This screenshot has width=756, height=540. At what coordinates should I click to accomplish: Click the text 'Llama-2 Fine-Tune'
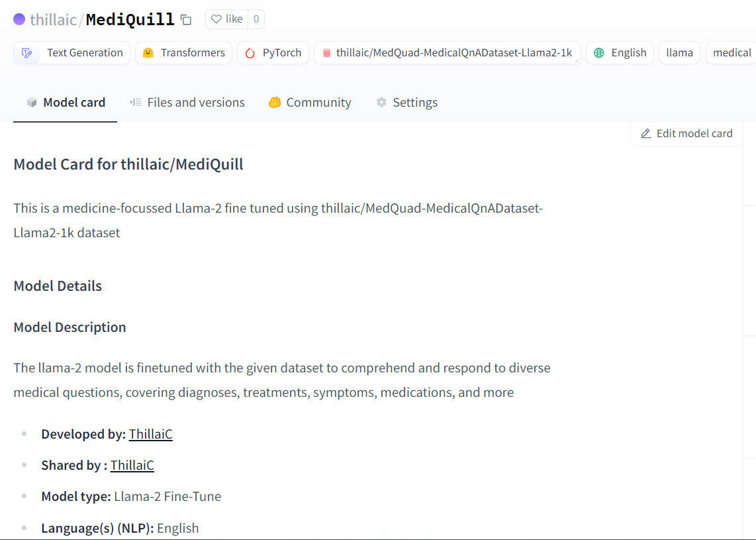167,496
